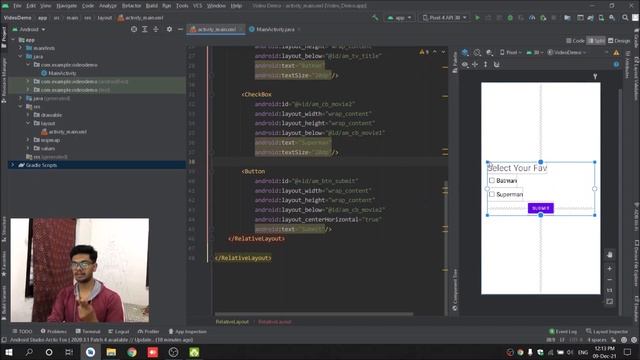Viewport: 640px width, 360px height.
Task: Expand all in project panel toolbar
Action: click(x=145, y=29)
